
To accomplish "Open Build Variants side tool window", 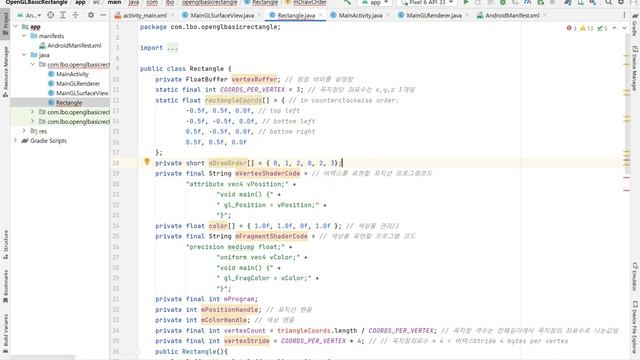I will click(5, 333).
